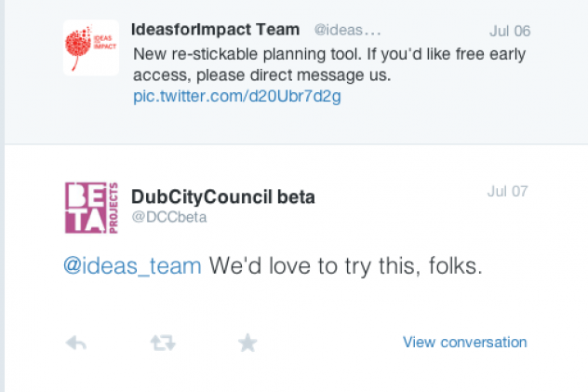Open the Jul 06 timestamp
Screen dimensions: 588x392
point(510,31)
